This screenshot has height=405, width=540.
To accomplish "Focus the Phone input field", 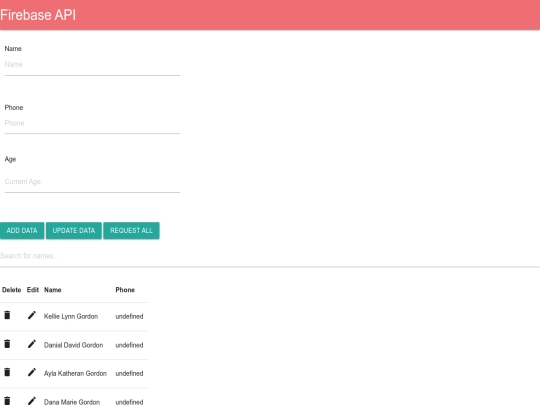I will pos(92,123).
